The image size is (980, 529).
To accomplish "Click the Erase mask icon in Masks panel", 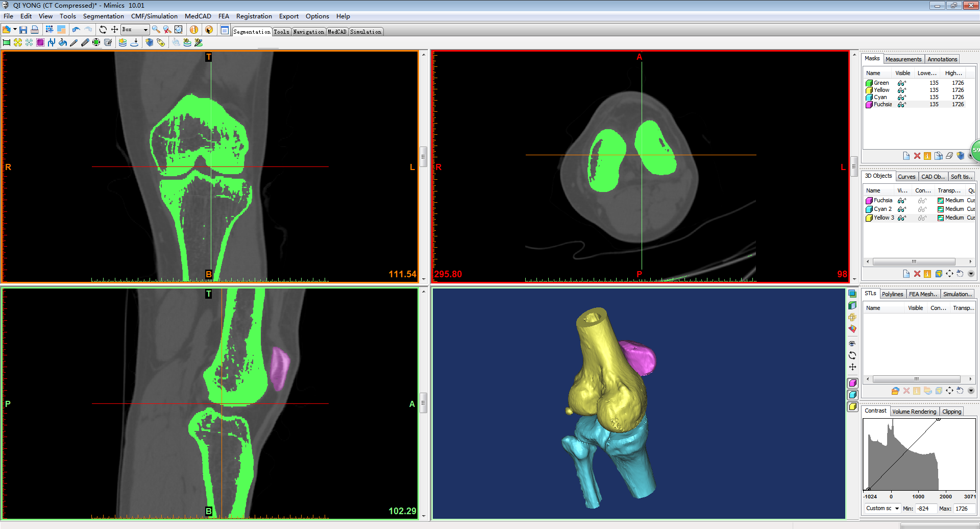I will point(949,156).
